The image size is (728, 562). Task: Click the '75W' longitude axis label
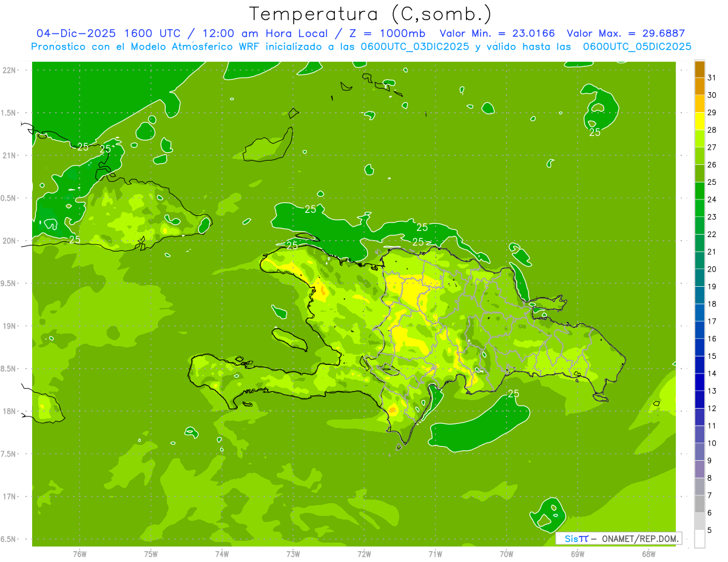[x=151, y=554]
